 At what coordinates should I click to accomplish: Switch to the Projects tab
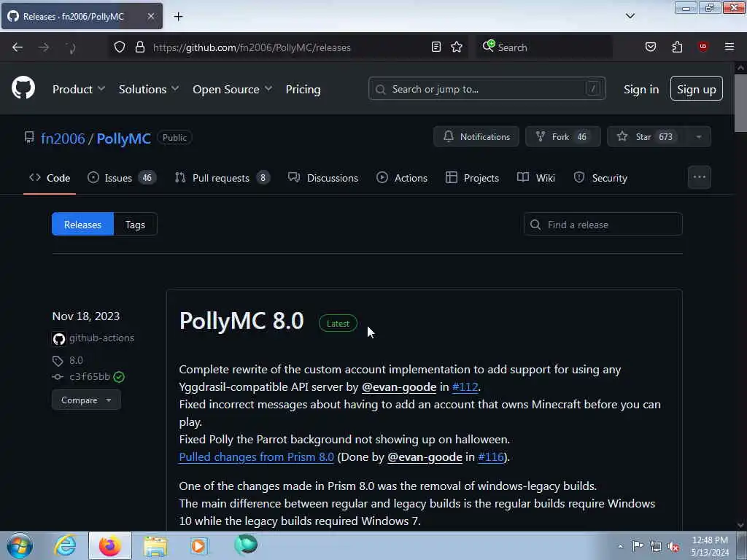[x=472, y=178]
